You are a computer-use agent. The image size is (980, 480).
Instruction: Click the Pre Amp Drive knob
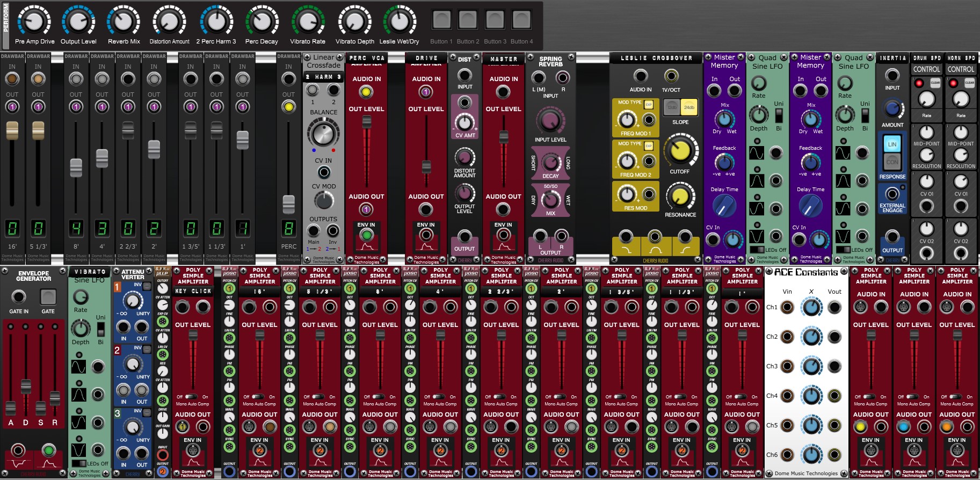click(34, 21)
